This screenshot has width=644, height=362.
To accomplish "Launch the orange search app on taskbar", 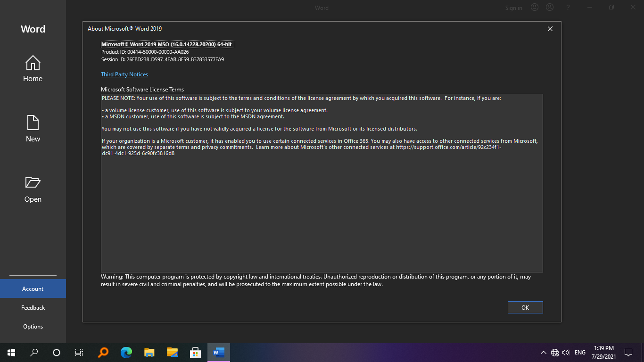I will pyautogui.click(x=103, y=353).
